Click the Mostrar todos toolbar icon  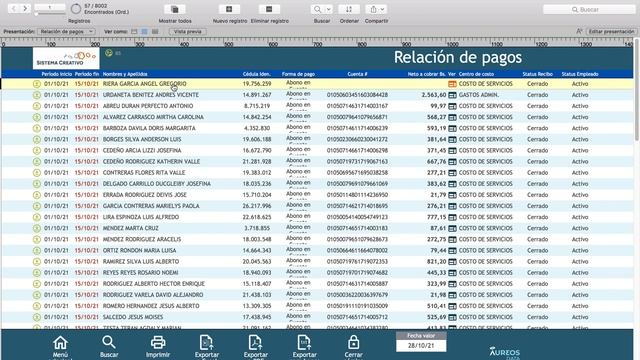(175, 9)
